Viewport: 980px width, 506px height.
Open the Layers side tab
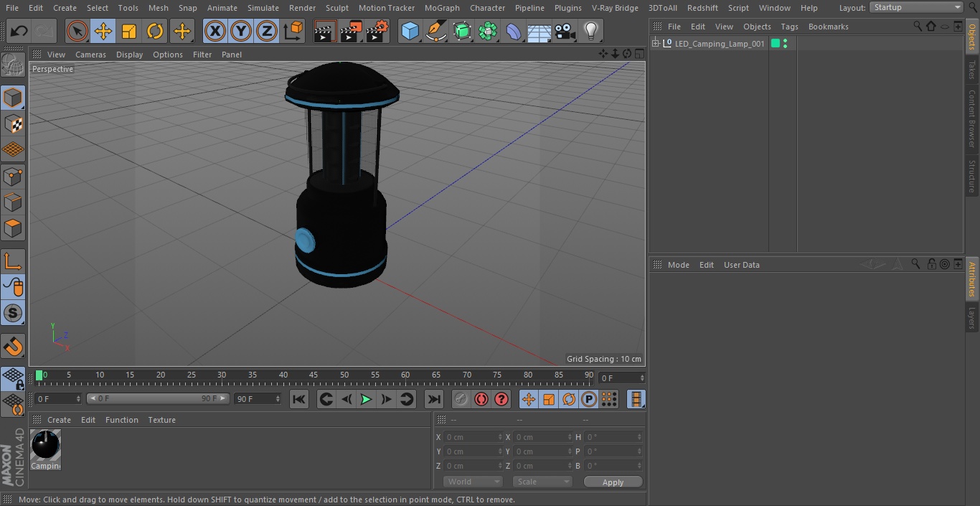point(972,318)
